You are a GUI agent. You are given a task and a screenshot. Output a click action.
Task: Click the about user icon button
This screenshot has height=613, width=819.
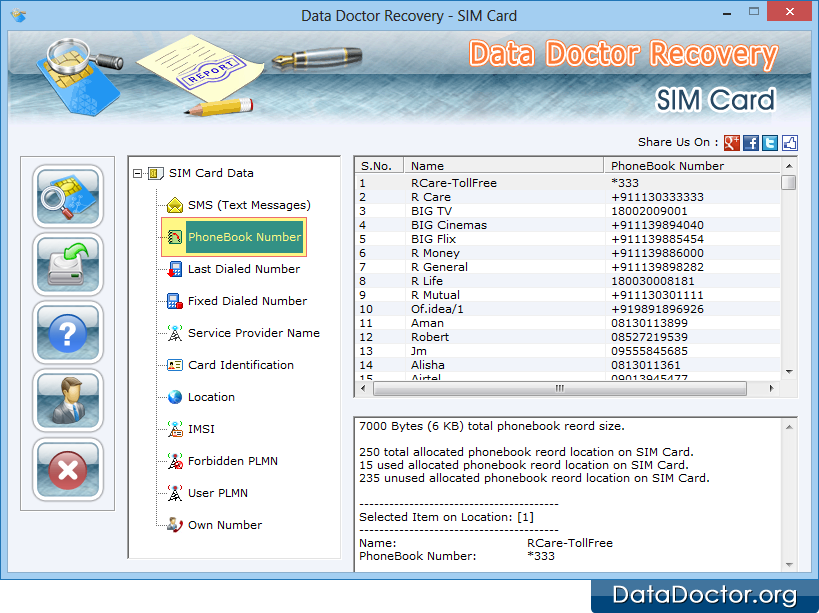[x=67, y=400]
